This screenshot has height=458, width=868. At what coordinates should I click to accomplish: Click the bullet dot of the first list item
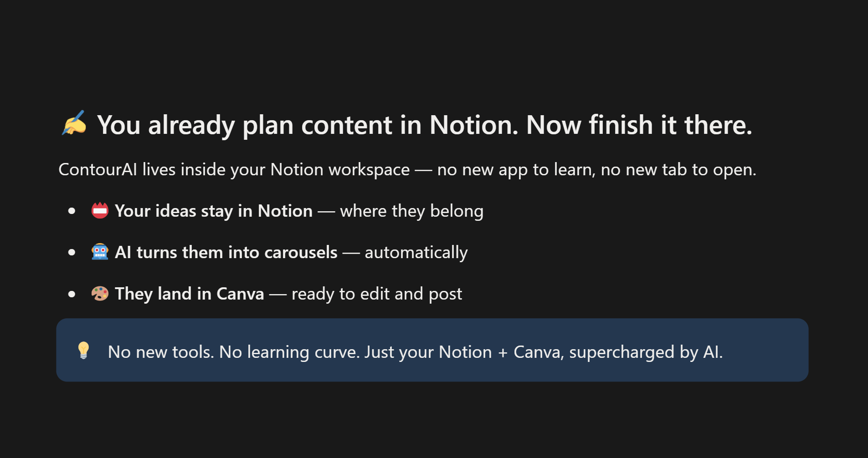(72, 211)
